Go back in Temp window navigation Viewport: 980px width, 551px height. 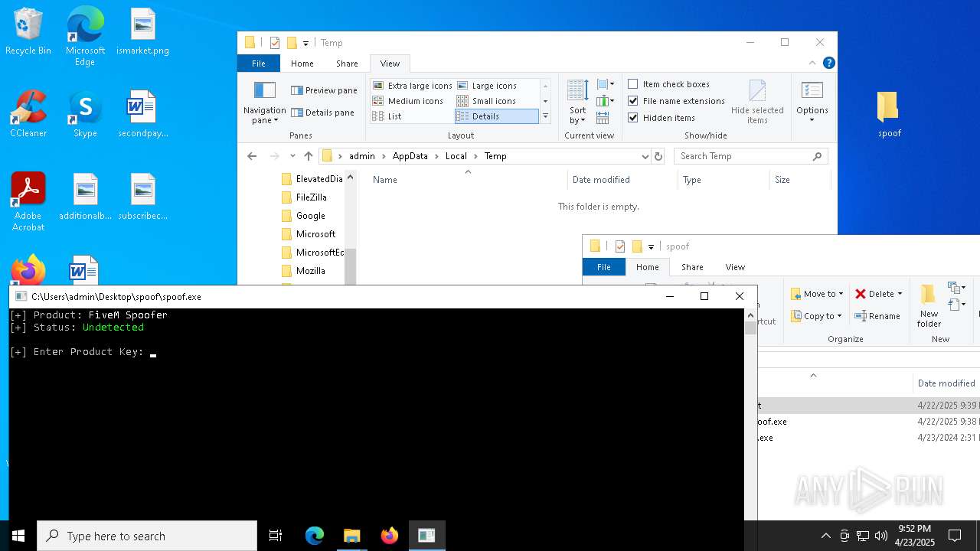(x=252, y=156)
